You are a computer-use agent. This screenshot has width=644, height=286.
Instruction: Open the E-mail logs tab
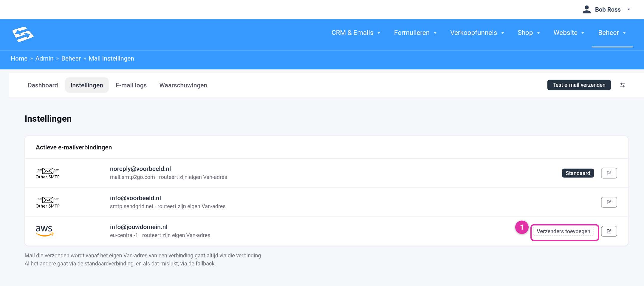tap(131, 85)
